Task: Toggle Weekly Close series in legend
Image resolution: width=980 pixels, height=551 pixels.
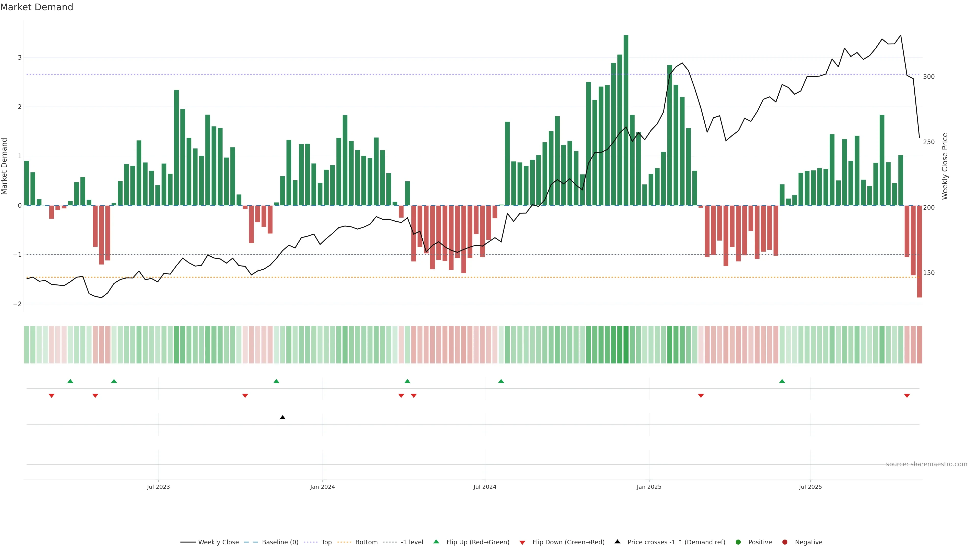Action: 218,542
